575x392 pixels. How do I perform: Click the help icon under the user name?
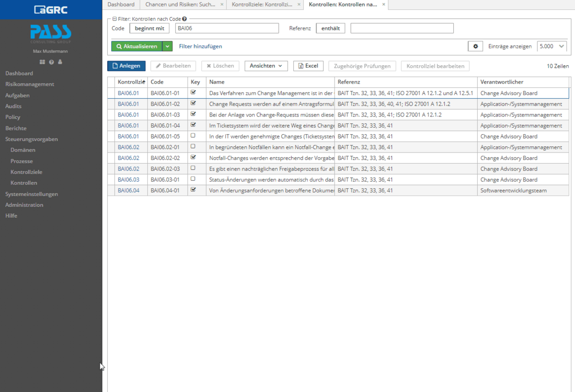51,62
